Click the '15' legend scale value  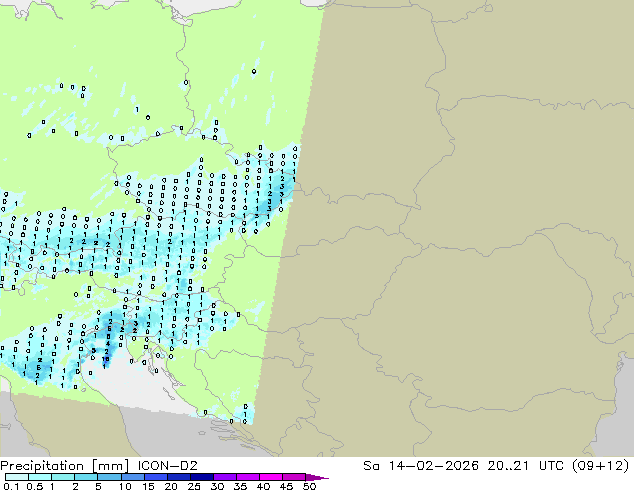pos(148,486)
